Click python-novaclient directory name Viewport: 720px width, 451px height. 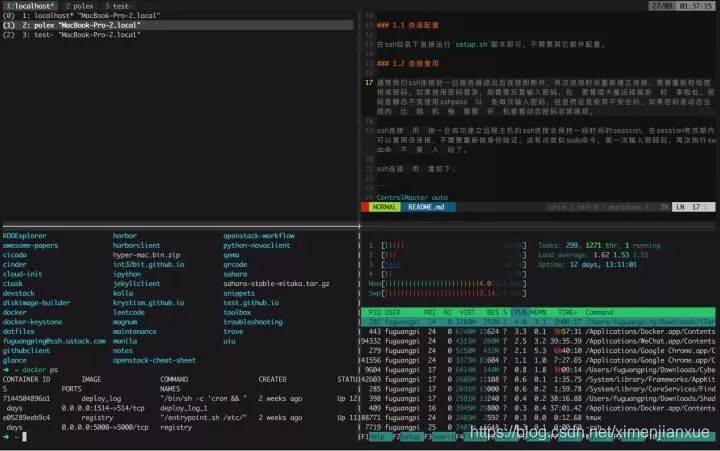click(257, 245)
